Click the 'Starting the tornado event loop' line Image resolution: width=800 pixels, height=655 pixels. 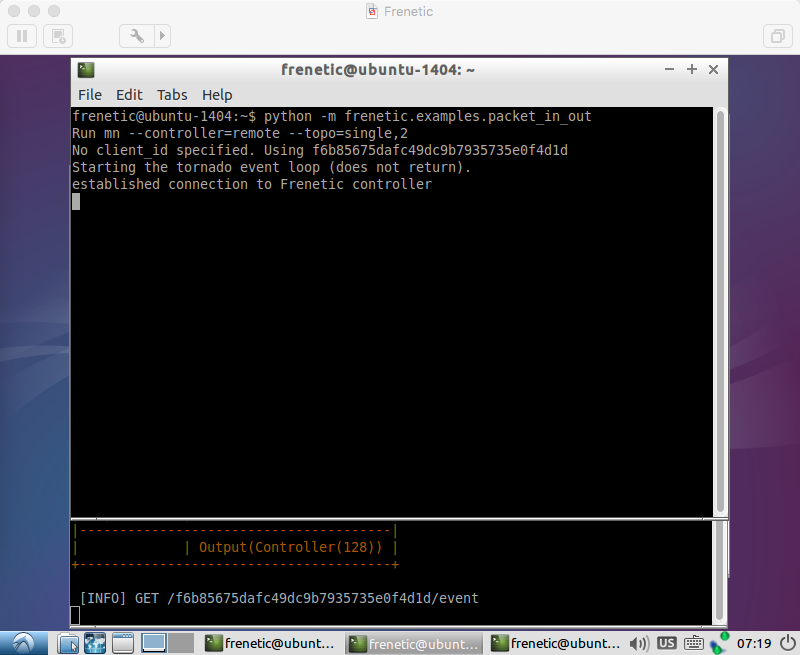coord(271,167)
